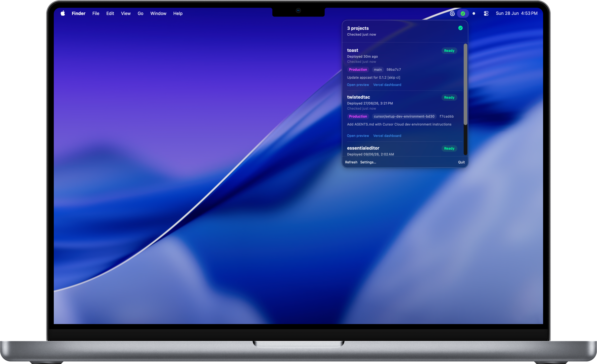Click the spiral menu bar icon
Screen dimensions: 597x364
pos(452,13)
